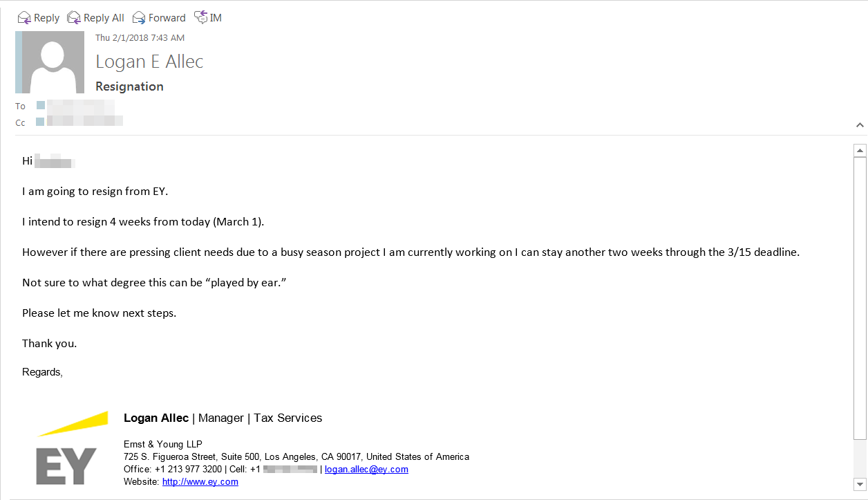Screen dimensions: 868x500
Task: Open the http://www.ey.com website link
Action: (200, 482)
